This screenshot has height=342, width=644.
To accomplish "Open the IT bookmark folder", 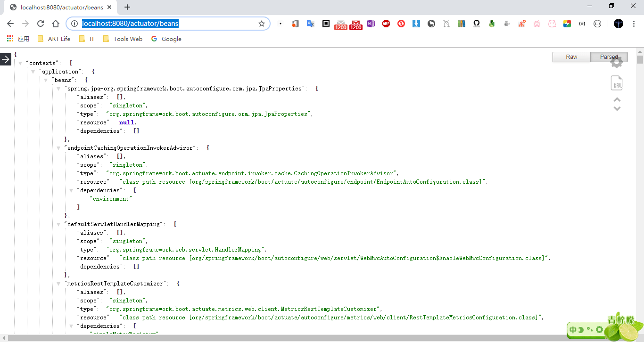I will tap(87, 39).
